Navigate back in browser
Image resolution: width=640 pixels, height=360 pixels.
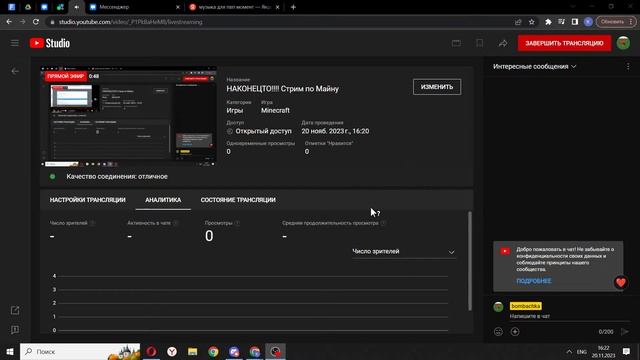click(x=9, y=22)
